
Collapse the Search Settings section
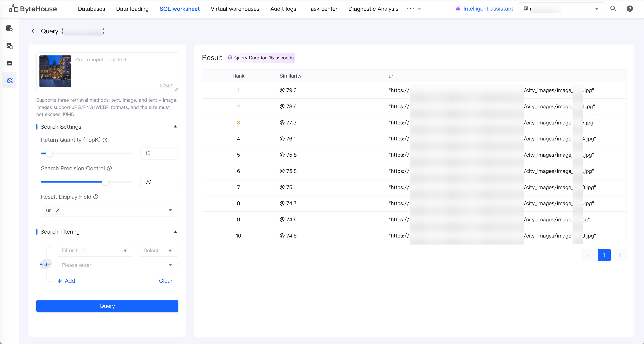176,127
